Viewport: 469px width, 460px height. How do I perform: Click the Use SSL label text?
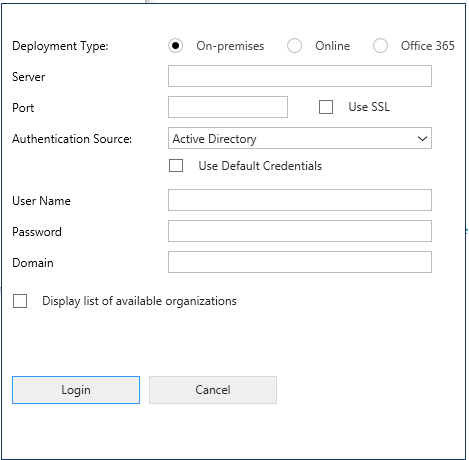[x=369, y=107]
